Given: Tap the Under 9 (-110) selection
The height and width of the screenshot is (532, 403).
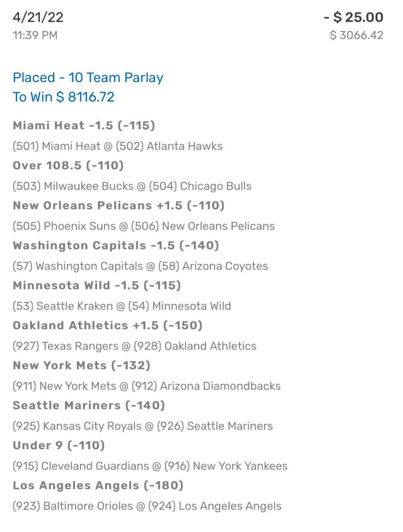Looking at the screenshot, I should coord(59,445).
